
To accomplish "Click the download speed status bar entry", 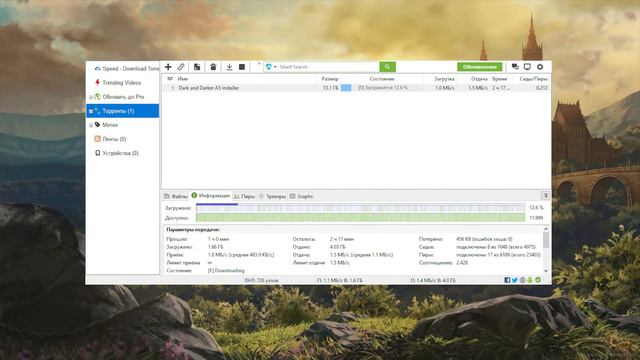I will [340, 280].
